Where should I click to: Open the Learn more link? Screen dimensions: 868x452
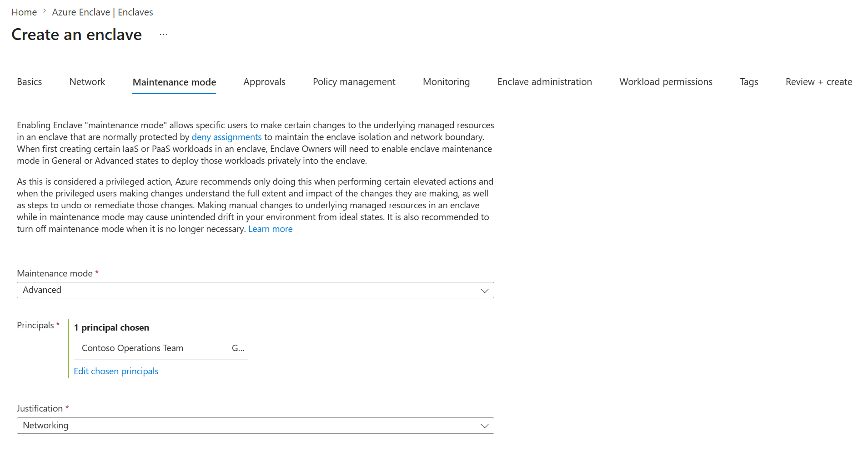click(x=271, y=229)
